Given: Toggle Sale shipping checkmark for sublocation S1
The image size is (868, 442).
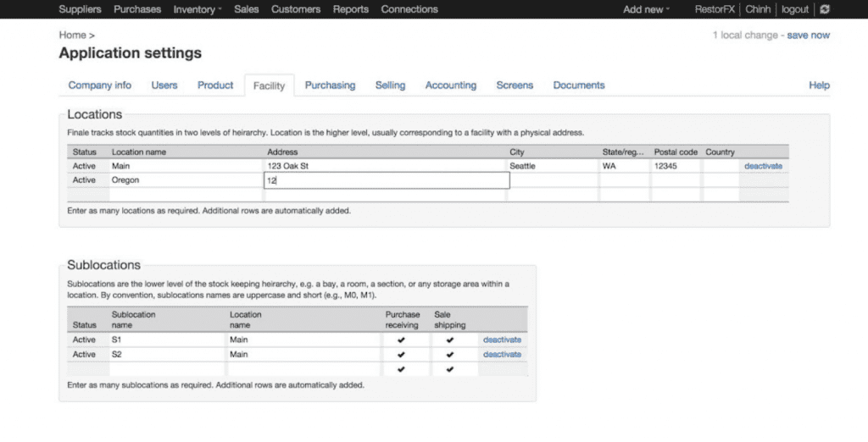Looking at the screenshot, I should point(449,340).
